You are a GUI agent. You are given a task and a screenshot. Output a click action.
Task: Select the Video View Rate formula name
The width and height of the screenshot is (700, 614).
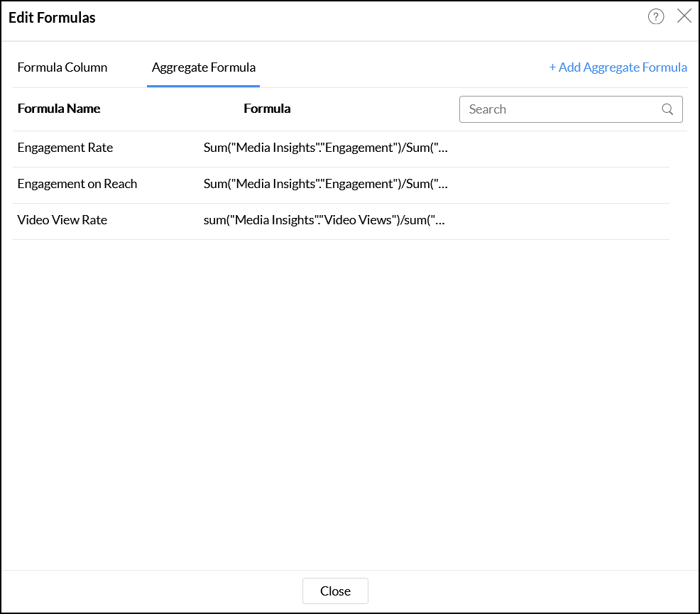(x=62, y=220)
